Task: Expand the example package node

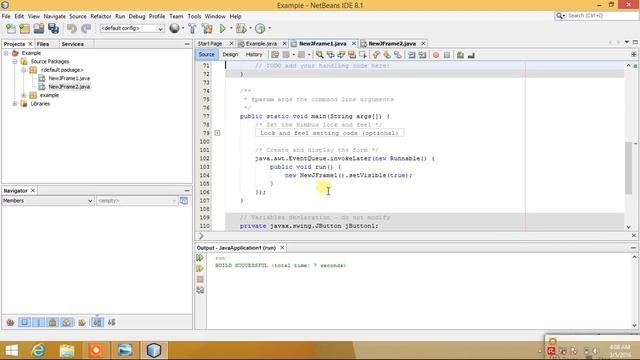Action: [x=24, y=95]
